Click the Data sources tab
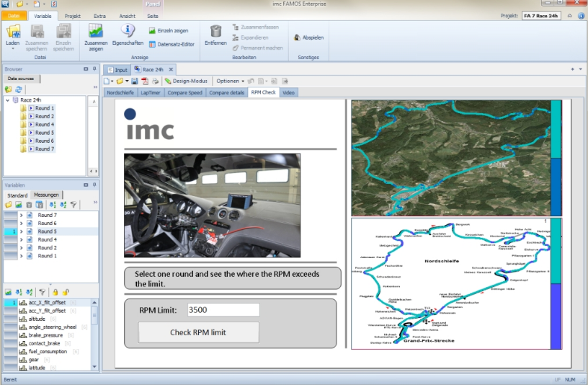 pos(21,79)
